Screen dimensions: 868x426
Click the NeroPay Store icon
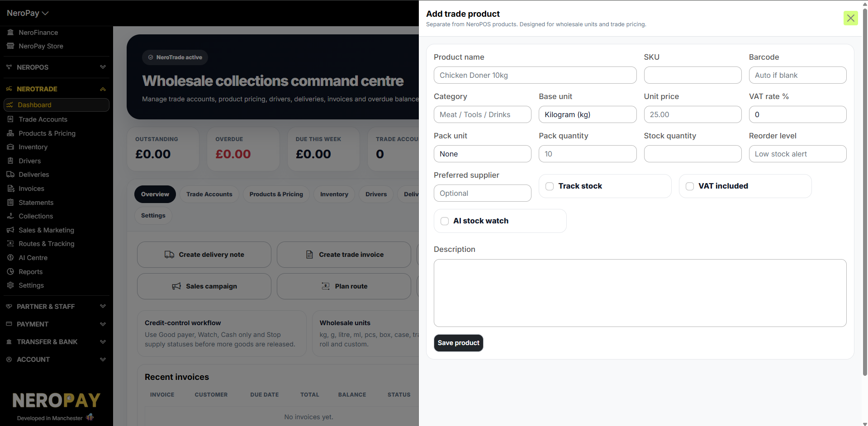(10, 46)
